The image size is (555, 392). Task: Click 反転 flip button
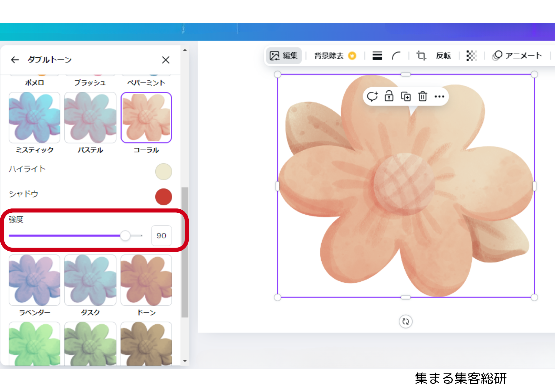click(443, 56)
